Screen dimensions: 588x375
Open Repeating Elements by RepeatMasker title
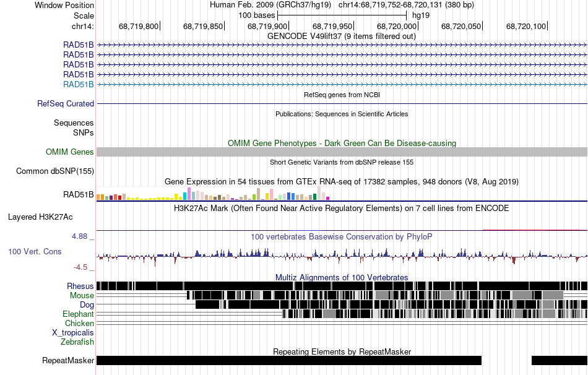[x=342, y=351]
